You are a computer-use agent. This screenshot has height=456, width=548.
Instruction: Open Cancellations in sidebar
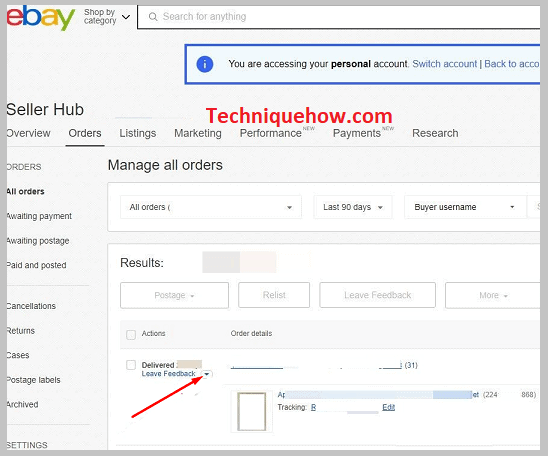(31, 306)
